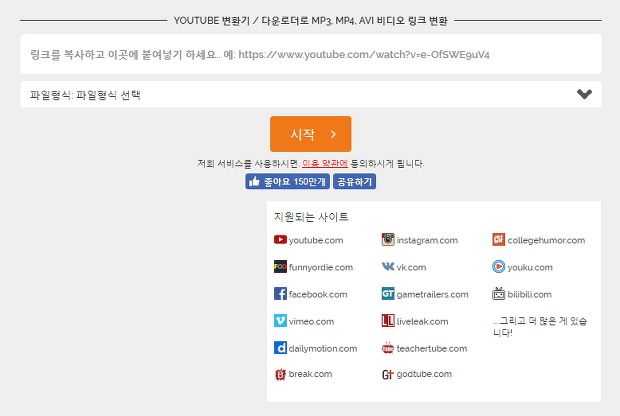Image resolution: width=620 pixels, height=416 pixels.
Task: Click the 지원되는 사이트 heading
Action: pos(311,216)
